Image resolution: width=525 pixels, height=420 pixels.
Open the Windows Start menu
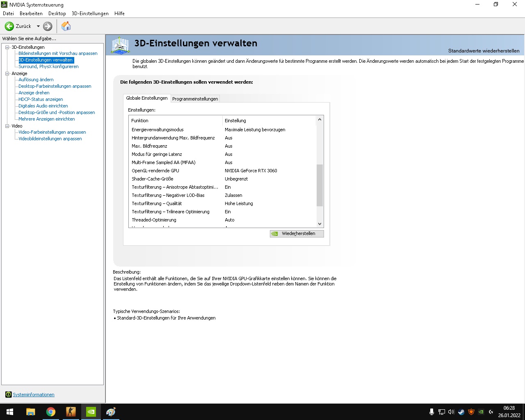point(10,412)
